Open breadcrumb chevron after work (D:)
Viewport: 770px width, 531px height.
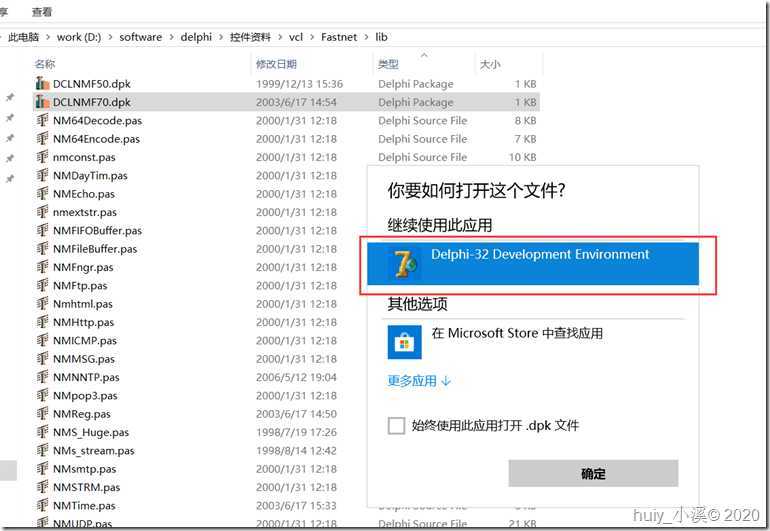pyautogui.click(x=110, y=37)
